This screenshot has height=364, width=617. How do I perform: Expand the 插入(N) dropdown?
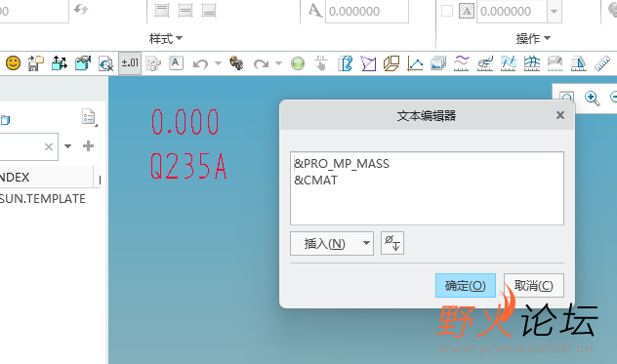pyautogui.click(x=332, y=243)
